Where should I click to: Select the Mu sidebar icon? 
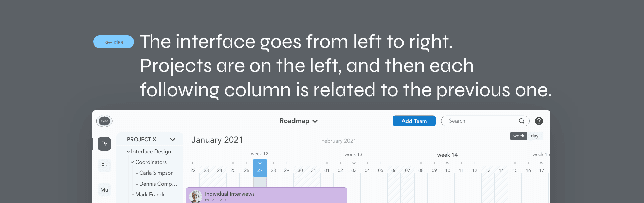point(104,190)
